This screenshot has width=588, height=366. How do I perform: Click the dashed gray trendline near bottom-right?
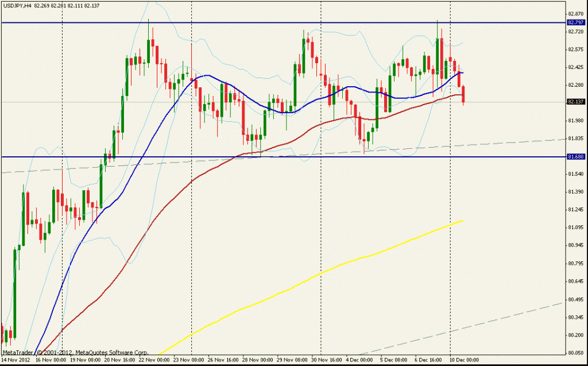coord(517,317)
